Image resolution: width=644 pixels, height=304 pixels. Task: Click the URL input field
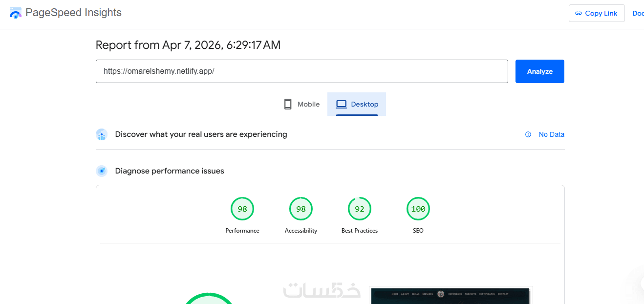click(302, 71)
